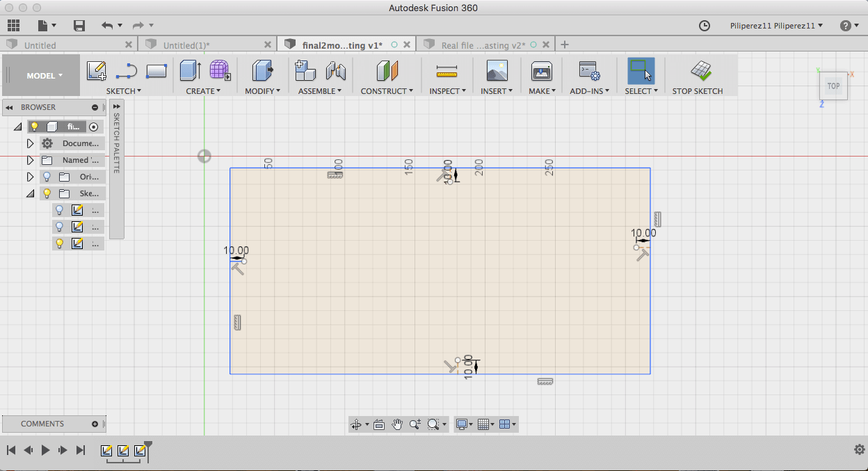This screenshot has width=868, height=471.
Task: Click the window Select tool icon
Action: point(641,71)
